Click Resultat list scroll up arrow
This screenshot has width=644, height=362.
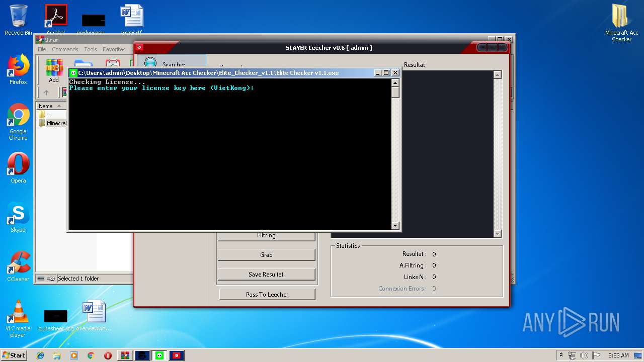(x=497, y=74)
